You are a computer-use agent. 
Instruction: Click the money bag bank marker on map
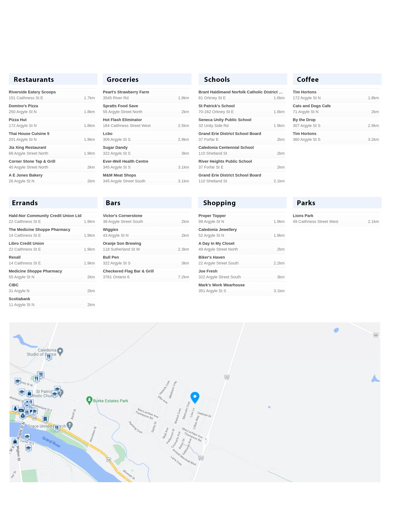pos(23,416)
